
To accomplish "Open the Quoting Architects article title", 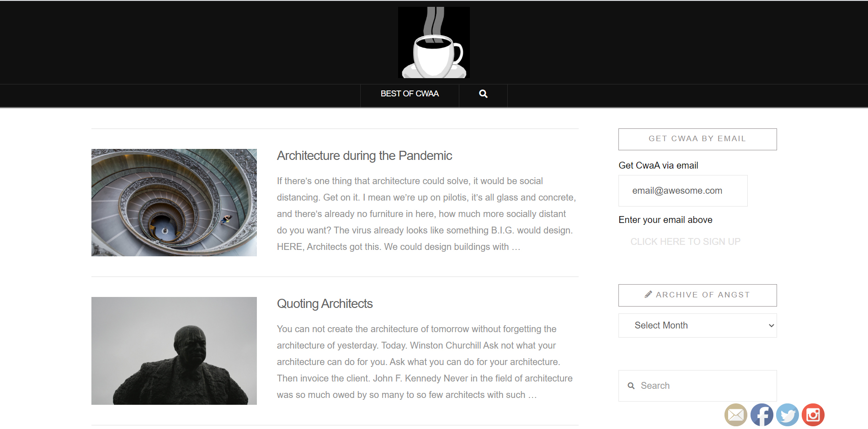I will [x=325, y=304].
